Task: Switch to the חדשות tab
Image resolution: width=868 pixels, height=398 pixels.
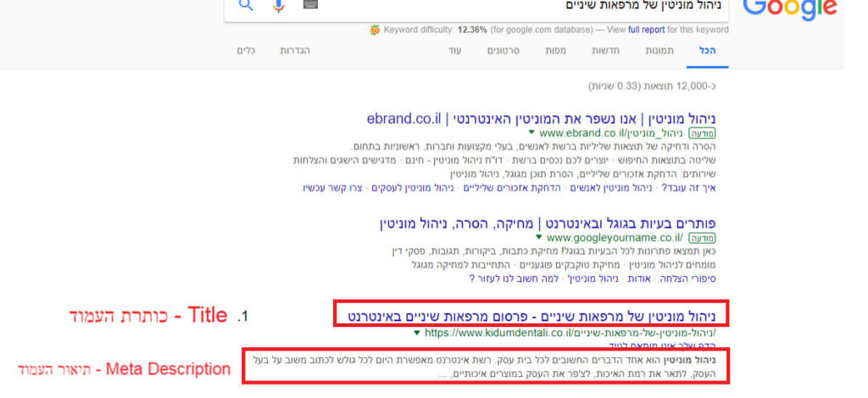Action: tap(606, 50)
